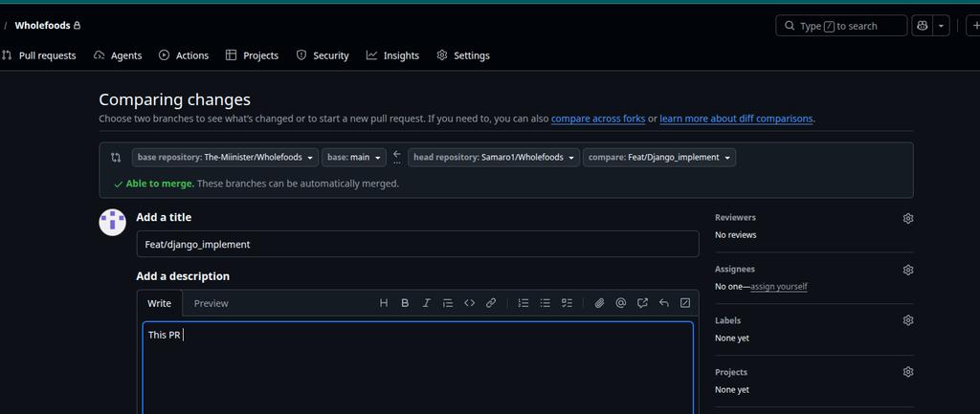Apply bold formatting in description toolbar
The image size is (980, 414).
tap(405, 303)
